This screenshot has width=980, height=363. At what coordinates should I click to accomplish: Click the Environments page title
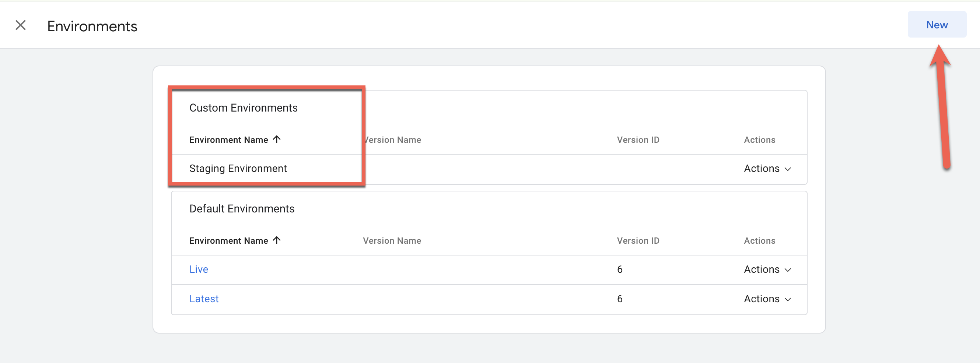click(x=92, y=26)
